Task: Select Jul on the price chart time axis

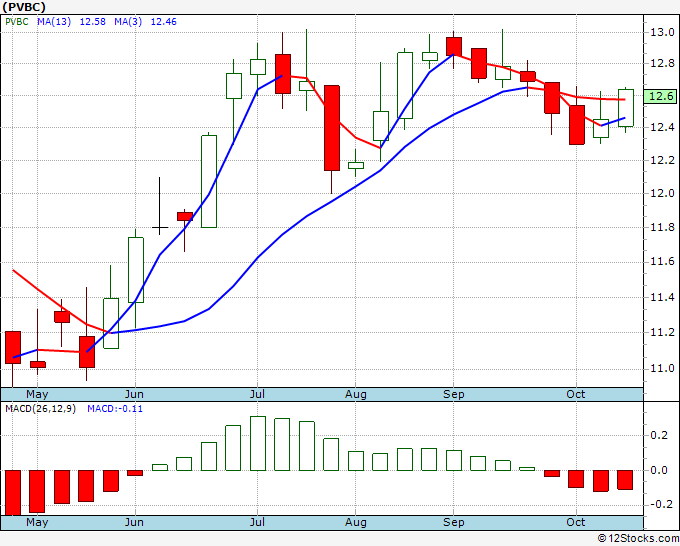Action: point(257,394)
